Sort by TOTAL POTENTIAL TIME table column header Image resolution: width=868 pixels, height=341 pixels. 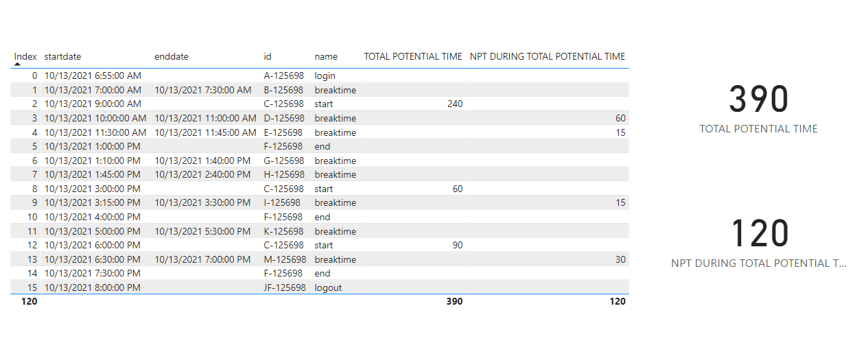tap(413, 56)
